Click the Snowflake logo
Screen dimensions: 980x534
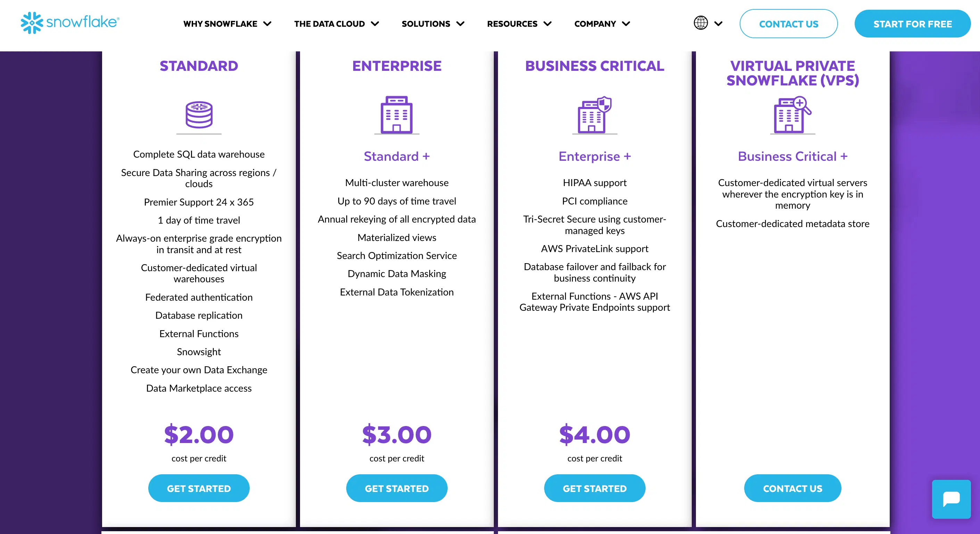[70, 23]
